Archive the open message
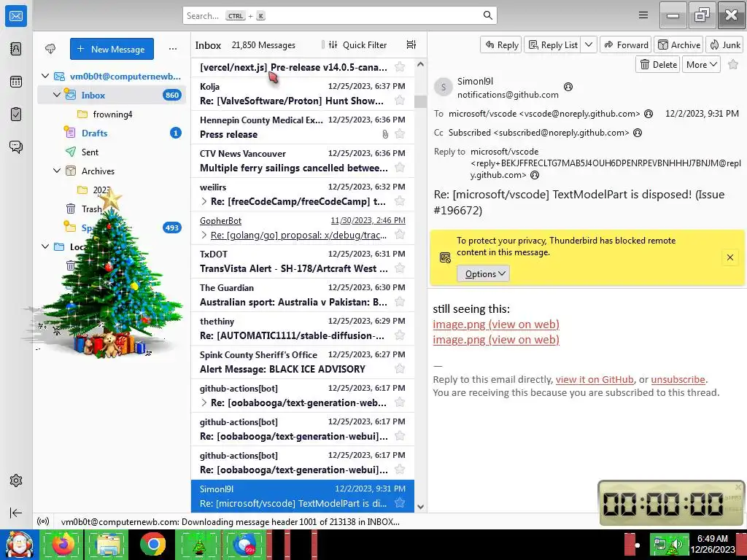The height and width of the screenshot is (560, 747). pos(679,44)
